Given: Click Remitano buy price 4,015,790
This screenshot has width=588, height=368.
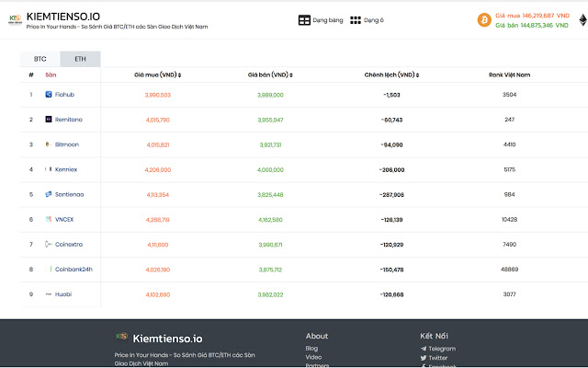Looking at the screenshot, I should pyautogui.click(x=158, y=121).
